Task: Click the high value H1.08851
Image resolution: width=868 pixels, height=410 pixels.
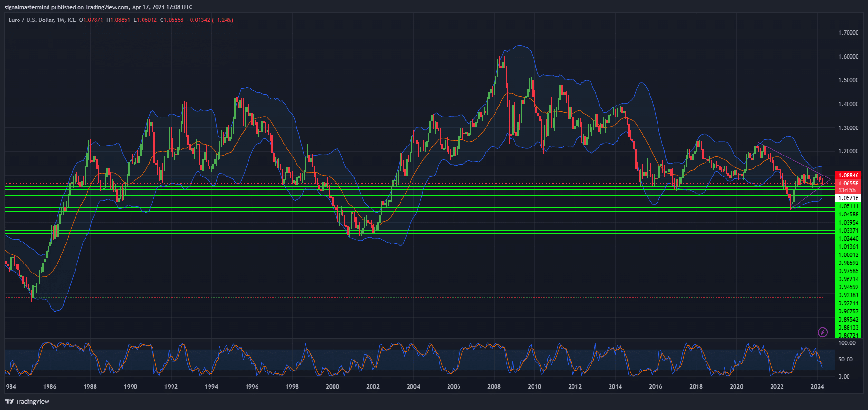Action: (118, 20)
